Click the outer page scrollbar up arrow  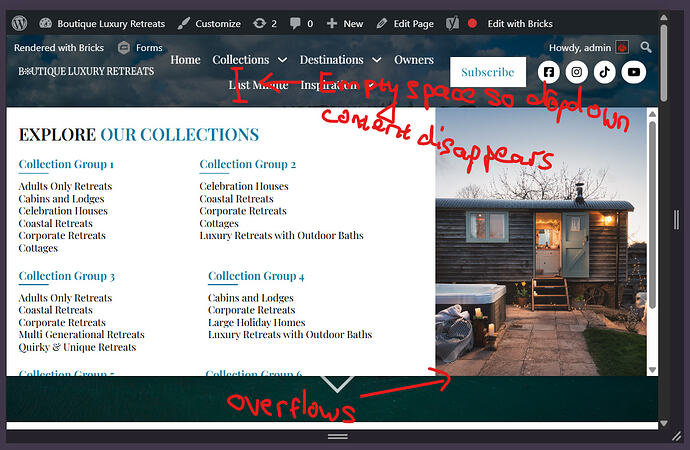(664, 17)
